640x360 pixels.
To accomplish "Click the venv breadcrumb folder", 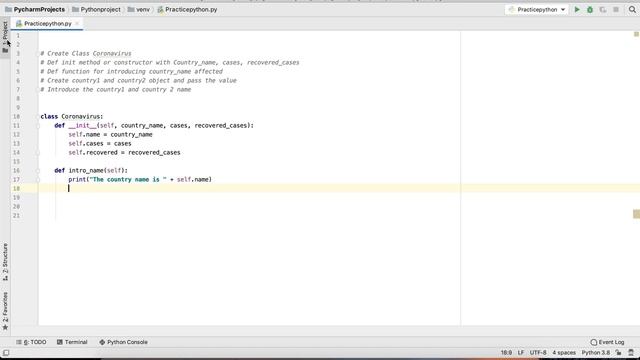I will (139, 9).
